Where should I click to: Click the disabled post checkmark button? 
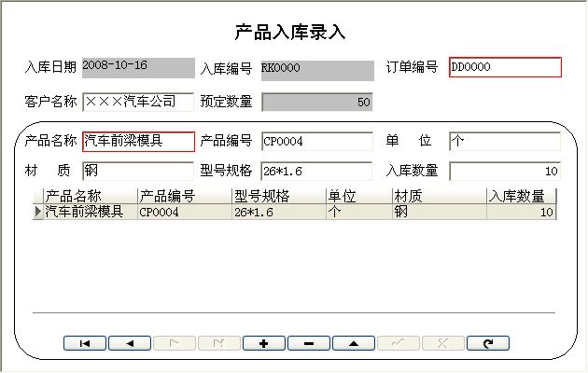399,343
